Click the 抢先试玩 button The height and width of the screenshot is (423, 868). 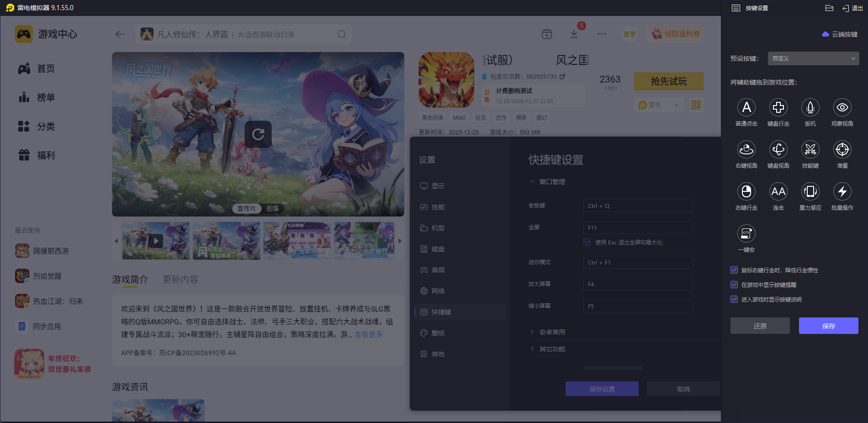(x=669, y=81)
